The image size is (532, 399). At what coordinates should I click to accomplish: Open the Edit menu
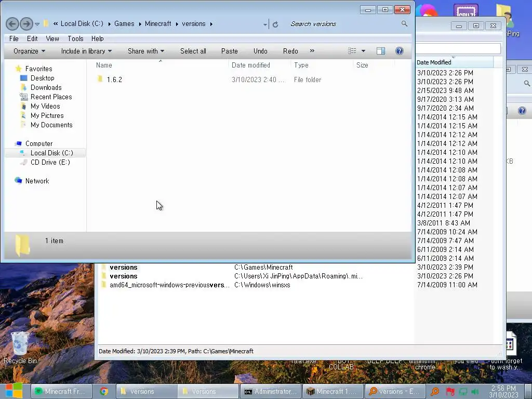tap(32, 38)
